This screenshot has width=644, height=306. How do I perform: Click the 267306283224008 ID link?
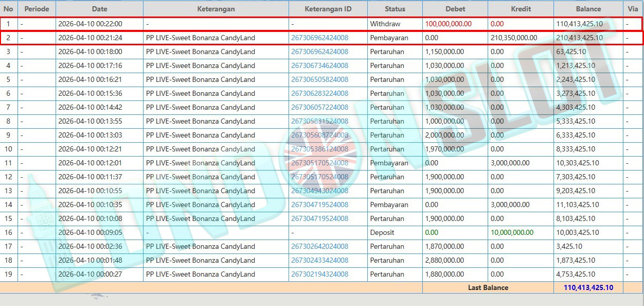pyautogui.click(x=319, y=93)
